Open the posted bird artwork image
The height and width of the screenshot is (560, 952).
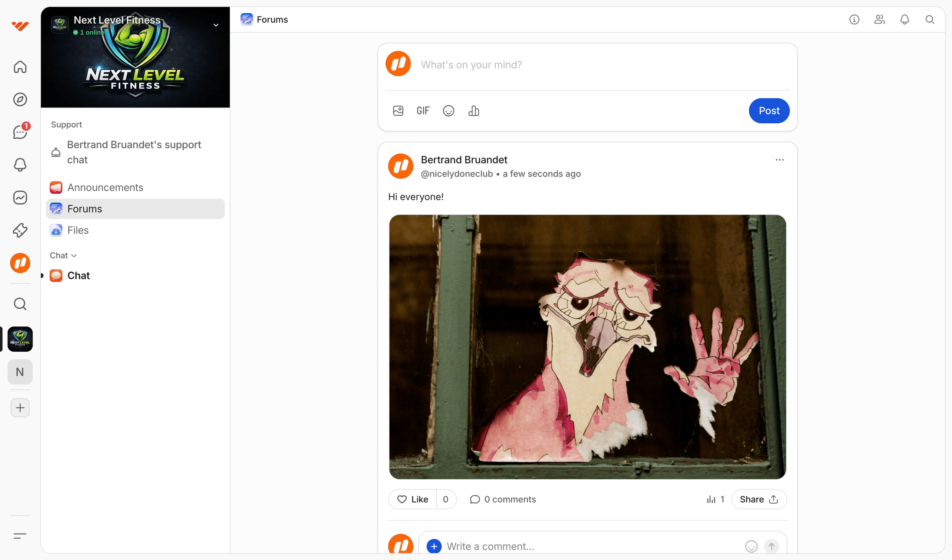coord(587,347)
